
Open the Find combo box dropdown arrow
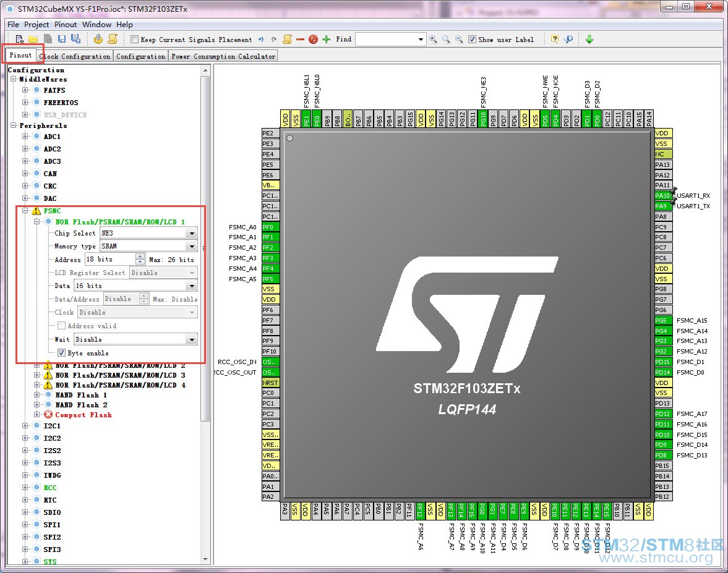pyautogui.click(x=421, y=40)
